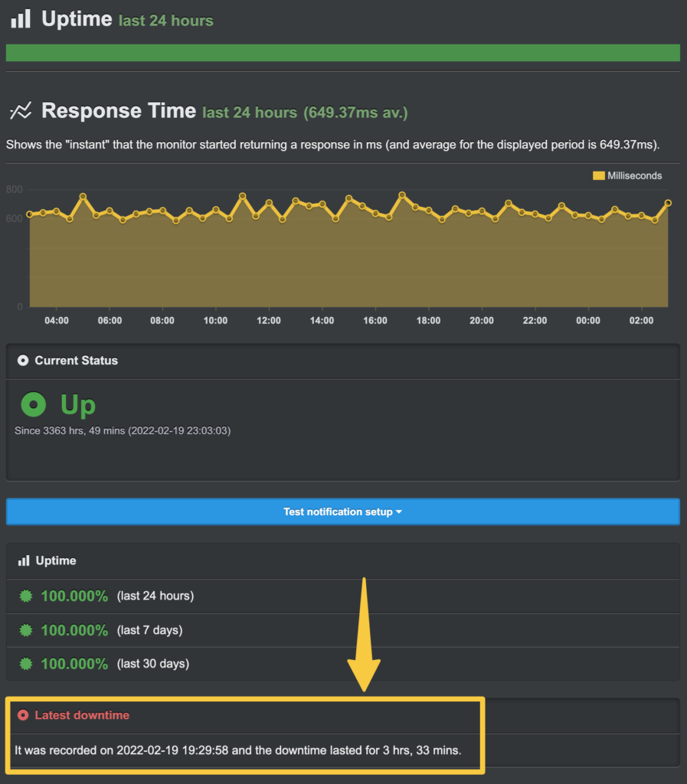This screenshot has width=687, height=784.
Task: Click the 800 label on the y-axis
Action: pos(14,189)
